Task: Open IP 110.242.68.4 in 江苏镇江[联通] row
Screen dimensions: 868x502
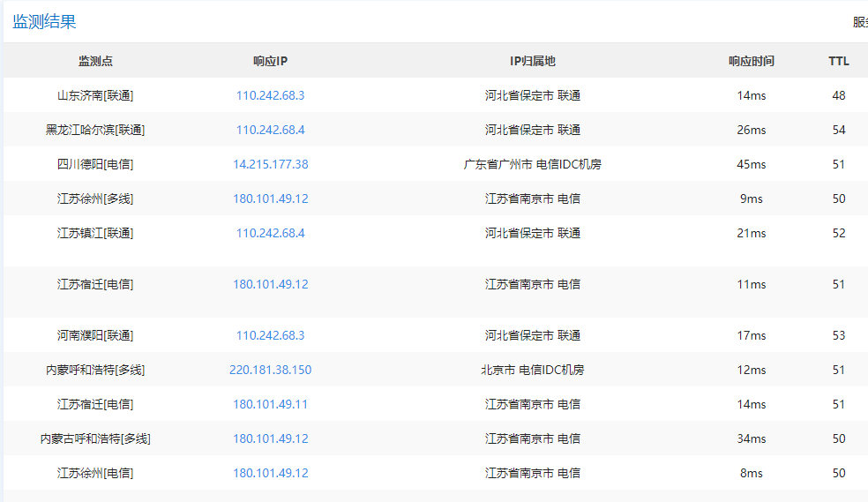Action: (x=270, y=232)
